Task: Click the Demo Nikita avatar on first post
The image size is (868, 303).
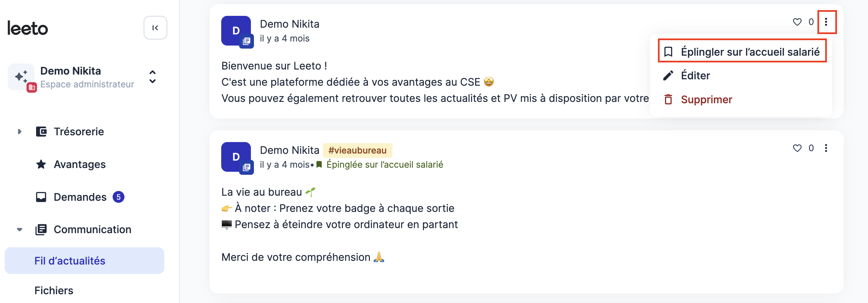Action: coord(236,31)
